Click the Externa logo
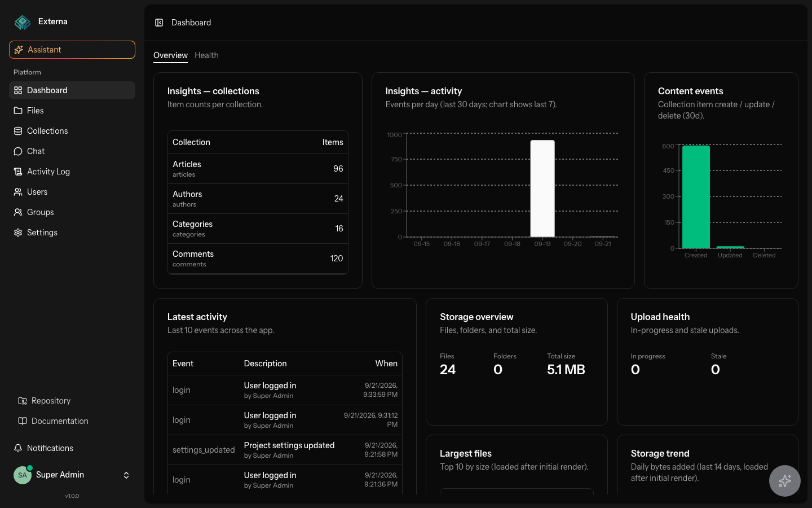 tap(23, 22)
